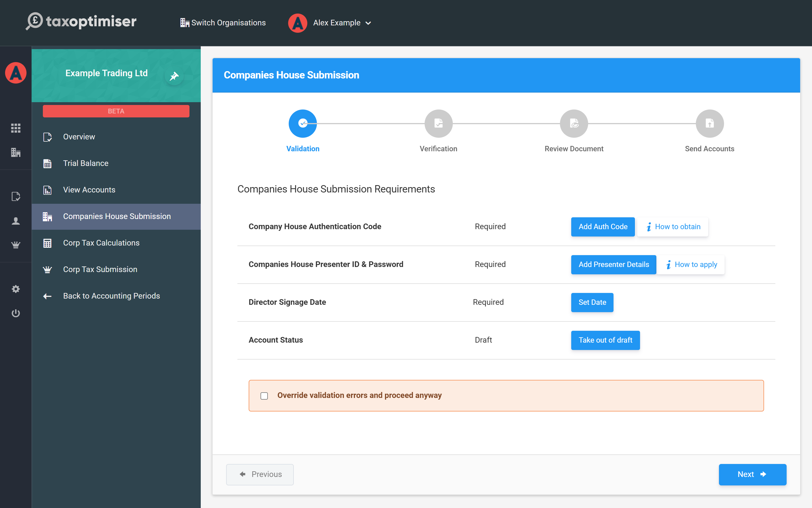The width and height of the screenshot is (812, 508).
Task: Open the apps grid icon in left rail
Action: coord(16,128)
